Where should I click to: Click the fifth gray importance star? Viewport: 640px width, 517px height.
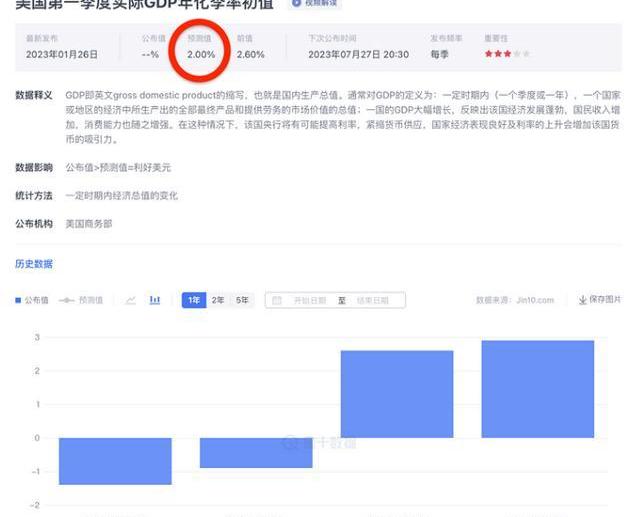tap(527, 53)
